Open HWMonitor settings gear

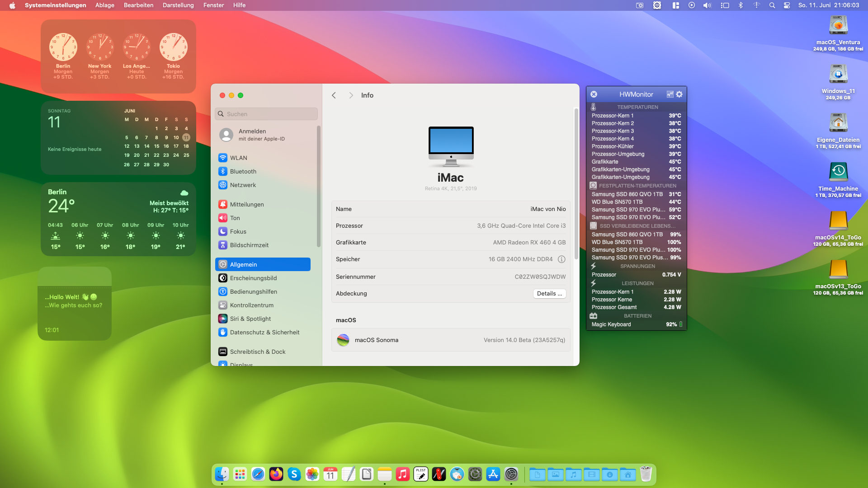(x=679, y=94)
